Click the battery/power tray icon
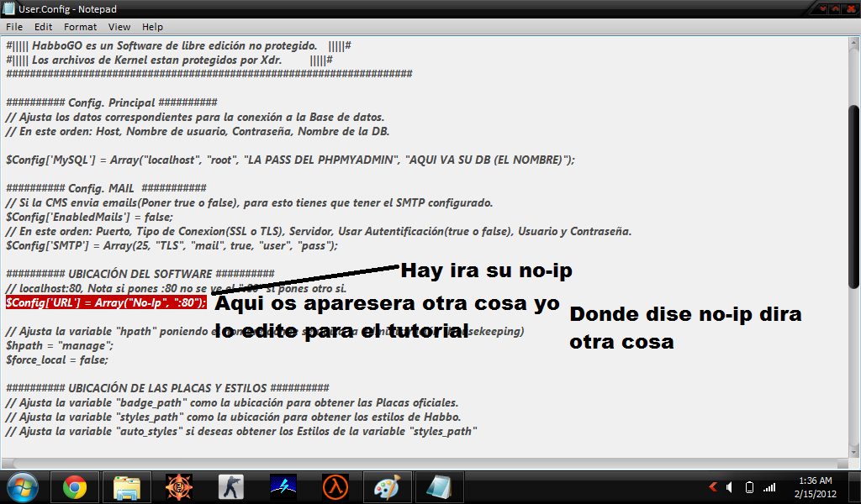The width and height of the screenshot is (861, 504). tap(749, 487)
